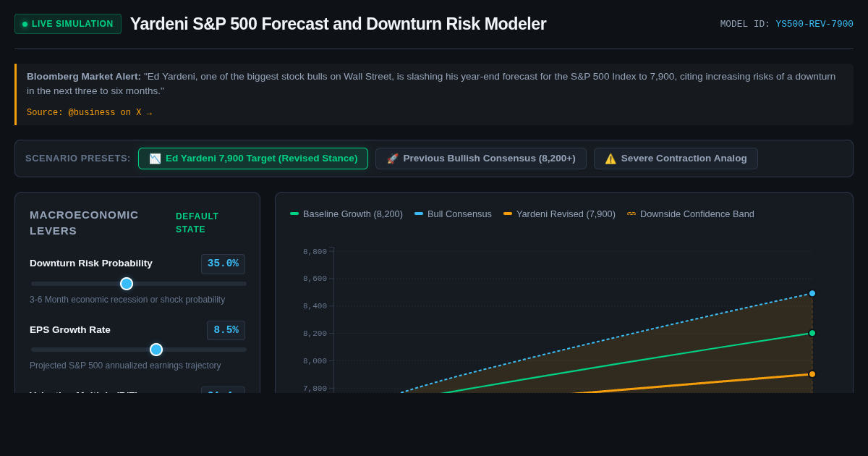Screen dimensions: 868x456
Task: Click the DEFAULT STATE label
Action: coord(197,223)
